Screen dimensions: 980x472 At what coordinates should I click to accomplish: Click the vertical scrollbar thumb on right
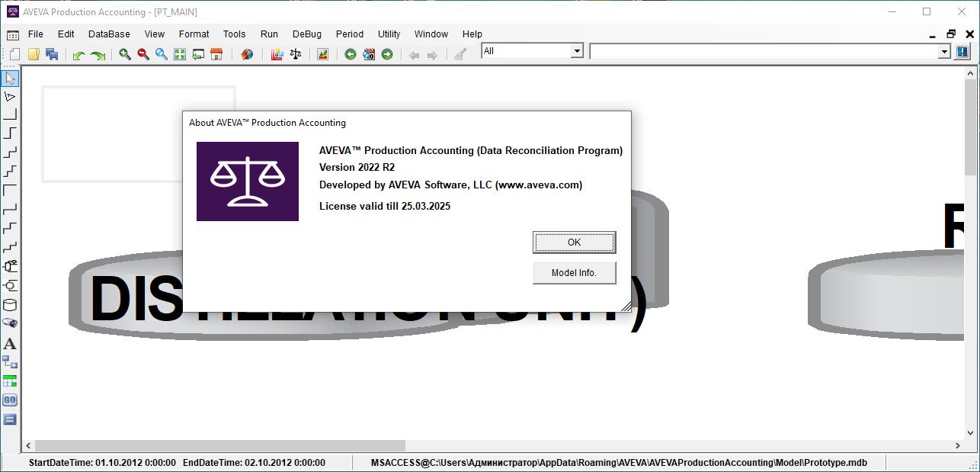(x=971, y=126)
